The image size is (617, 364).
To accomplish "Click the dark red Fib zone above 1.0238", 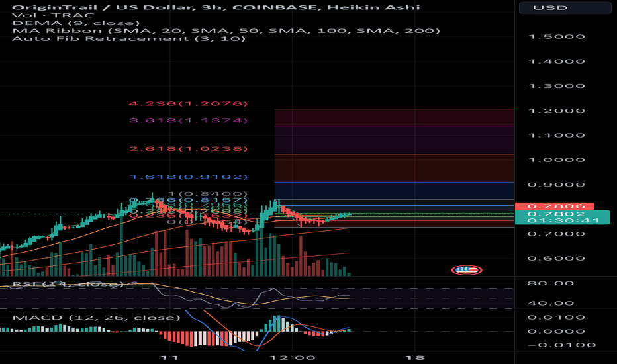I will click(x=394, y=140).
